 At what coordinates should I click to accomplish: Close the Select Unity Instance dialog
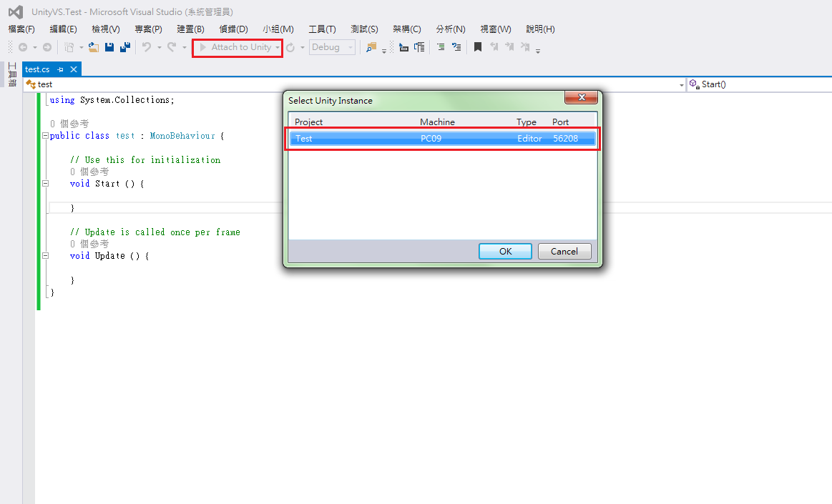pos(581,97)
